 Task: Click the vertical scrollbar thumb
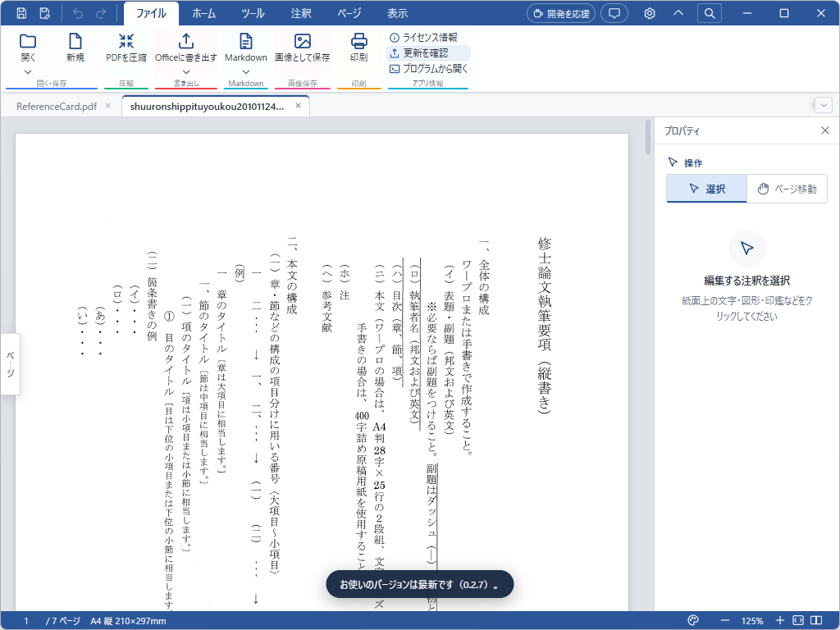coord(648,137)
